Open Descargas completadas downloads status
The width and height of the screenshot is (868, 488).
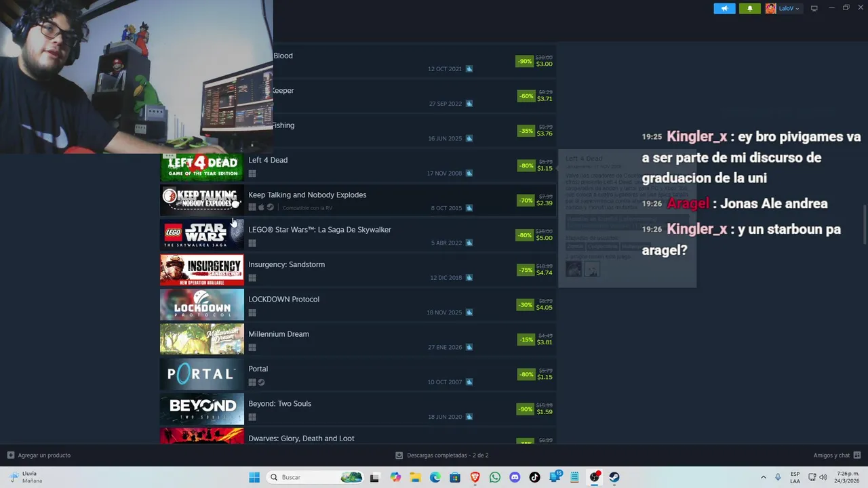442,455
